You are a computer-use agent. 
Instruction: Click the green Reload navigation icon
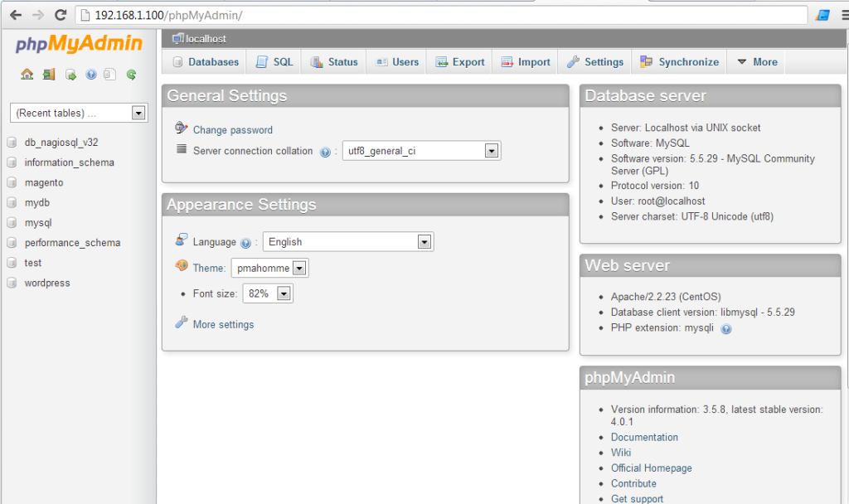tap(131, 75)
